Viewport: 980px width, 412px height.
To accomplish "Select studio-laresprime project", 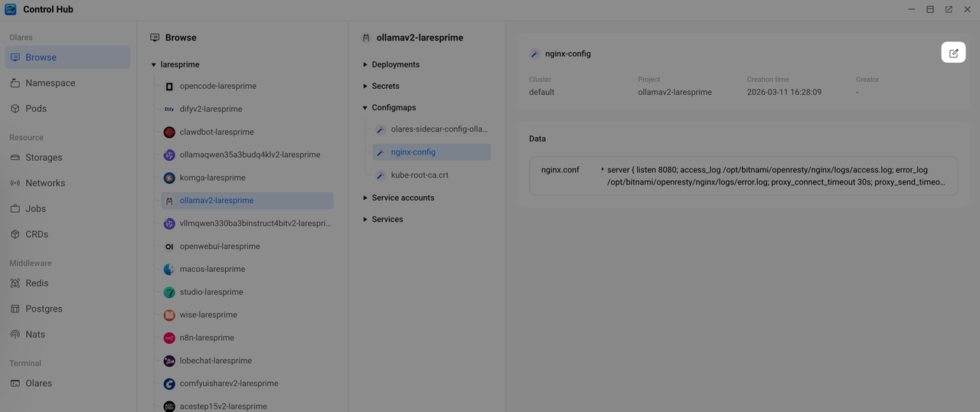I will 247,292.
